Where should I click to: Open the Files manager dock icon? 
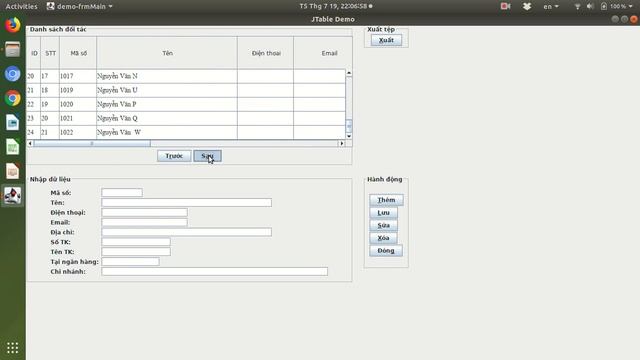[x=13, y=49]
